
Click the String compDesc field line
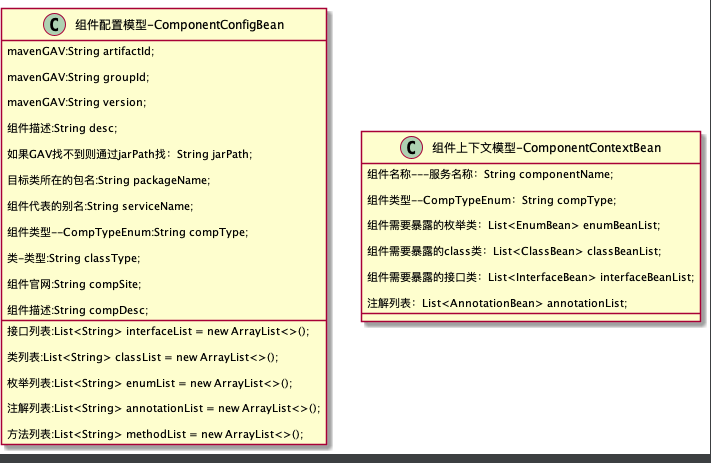[78, 310]
